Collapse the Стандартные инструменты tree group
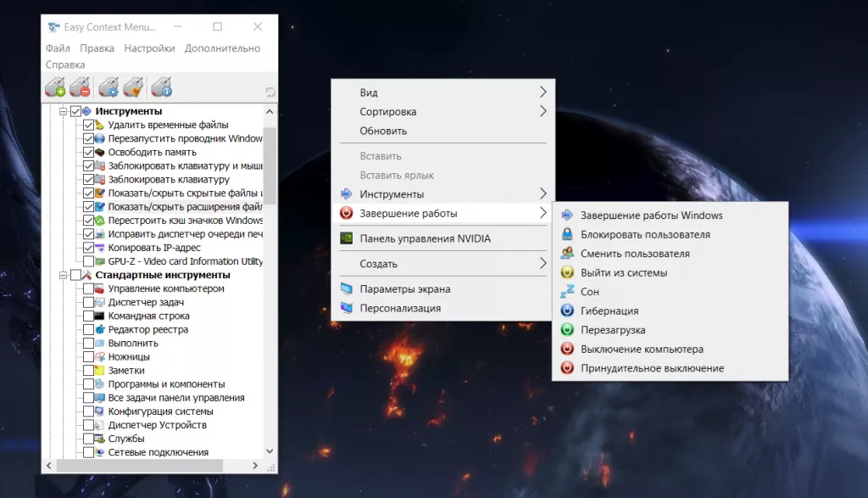868x498 pixels. click(x=63, y=276)
